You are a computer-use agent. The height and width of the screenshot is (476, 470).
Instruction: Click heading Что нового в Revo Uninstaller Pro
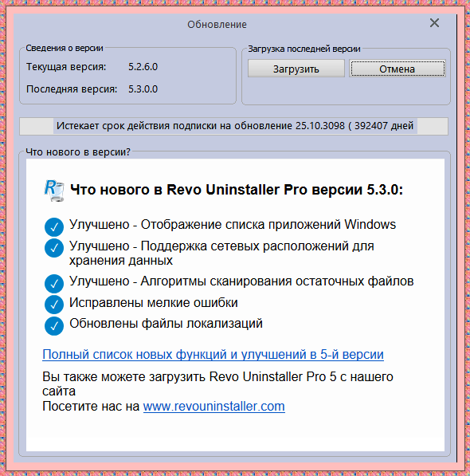[237, 190]
